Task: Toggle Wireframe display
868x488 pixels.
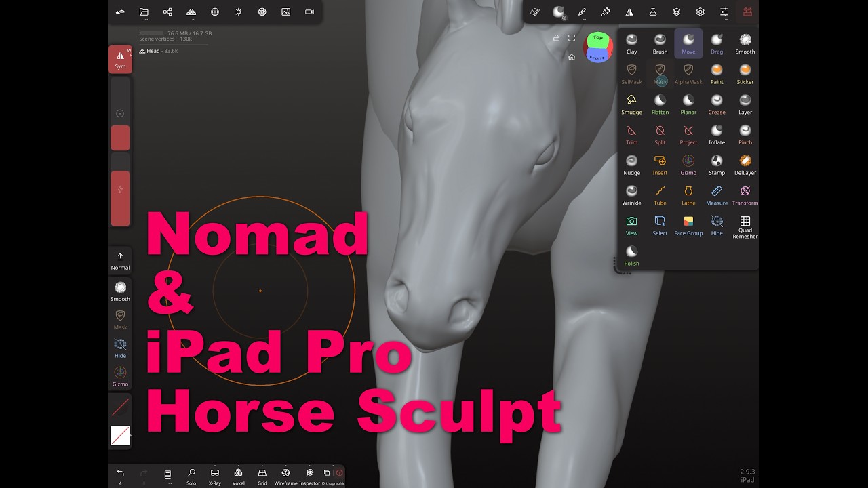Action: click(285, 476)
